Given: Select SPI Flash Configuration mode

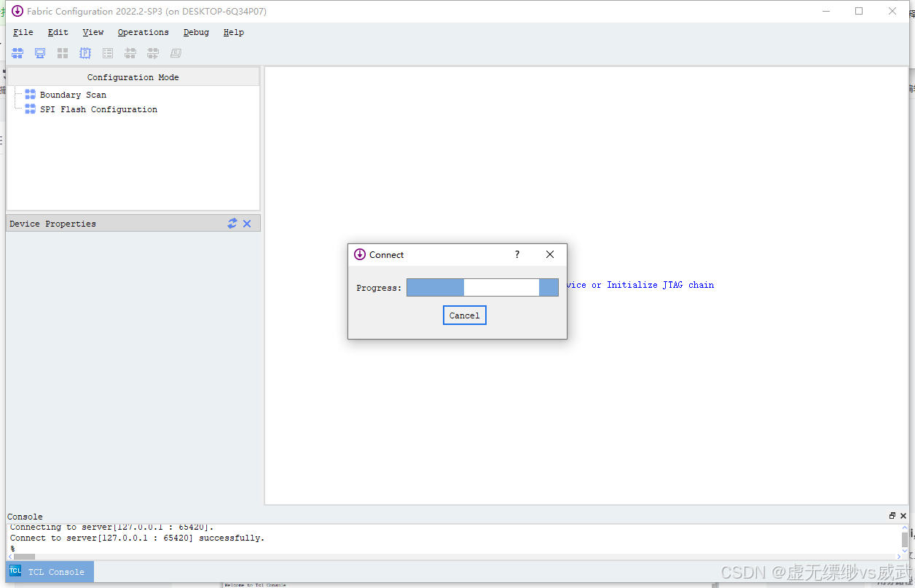Looking at the screenshot, I should tap(98, 109).
